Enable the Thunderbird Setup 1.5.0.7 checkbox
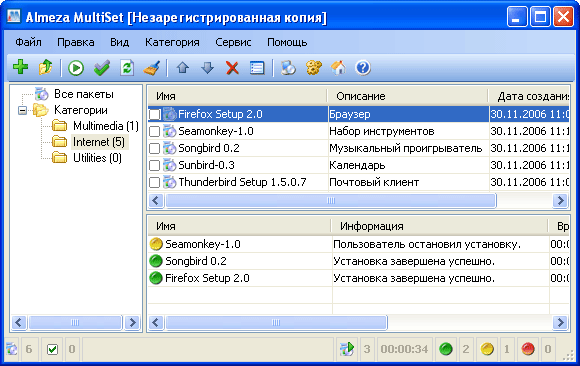This screenshot has height=366, width=580. tap(155, 182)
